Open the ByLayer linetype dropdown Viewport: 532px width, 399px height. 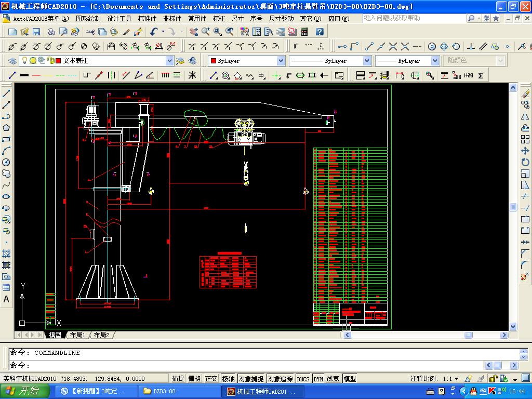367,61
